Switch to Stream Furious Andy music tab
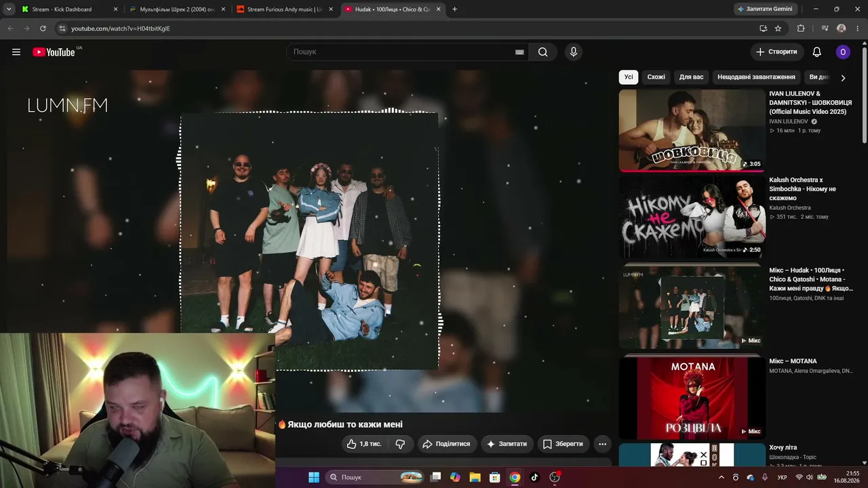 tap(285, 9)
